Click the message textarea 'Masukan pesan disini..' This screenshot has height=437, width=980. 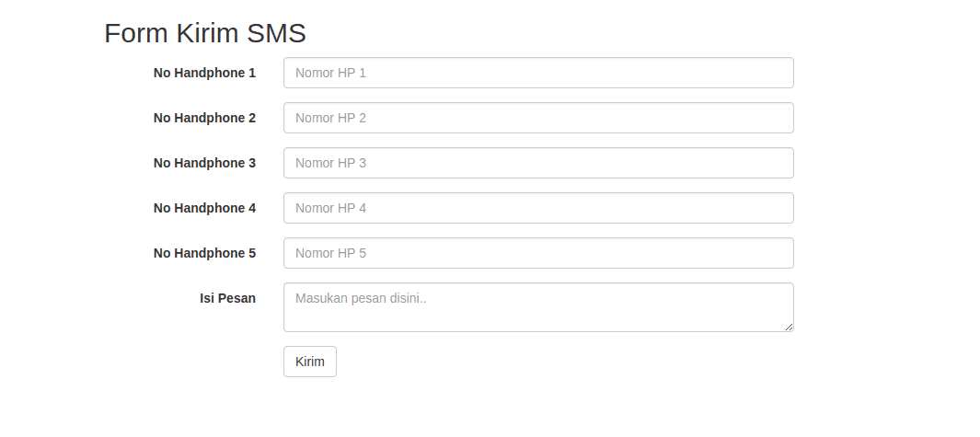coord(538,306)
